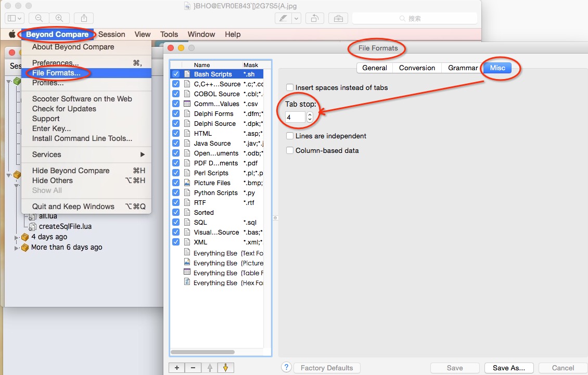Click the share icon in Preview toolbar
Image resolution: width=588 pixels, height=375 pixels.
tap(84, 18)
